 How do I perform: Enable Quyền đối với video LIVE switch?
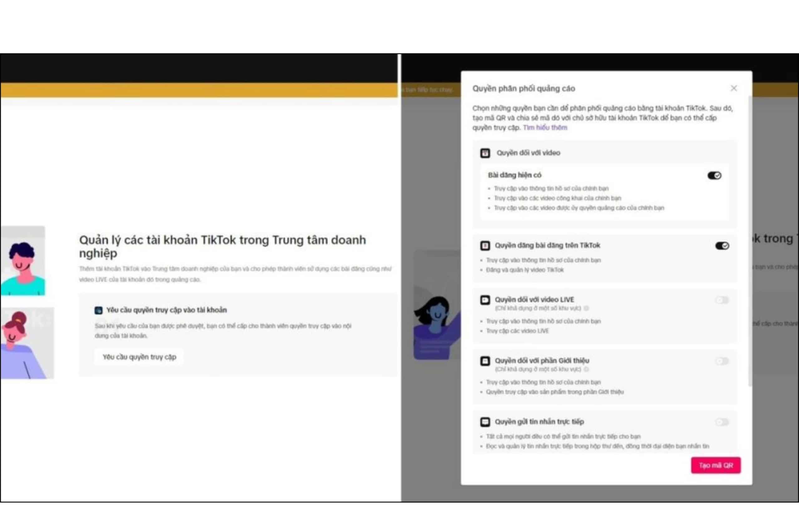(x=722, y=300)
